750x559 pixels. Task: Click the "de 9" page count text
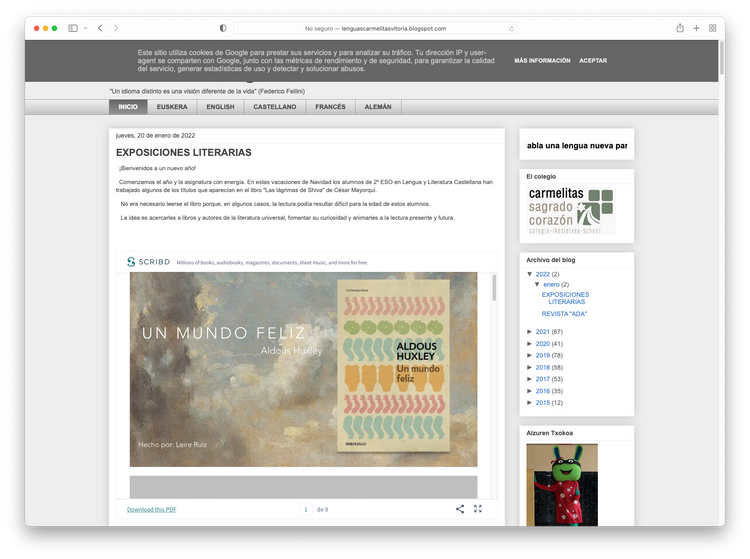(322, 510)
